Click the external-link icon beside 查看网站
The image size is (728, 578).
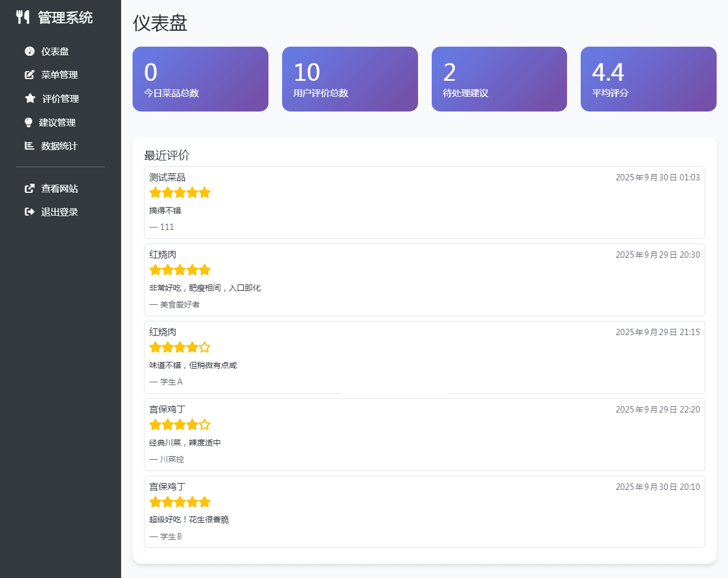tap(29, 188)
